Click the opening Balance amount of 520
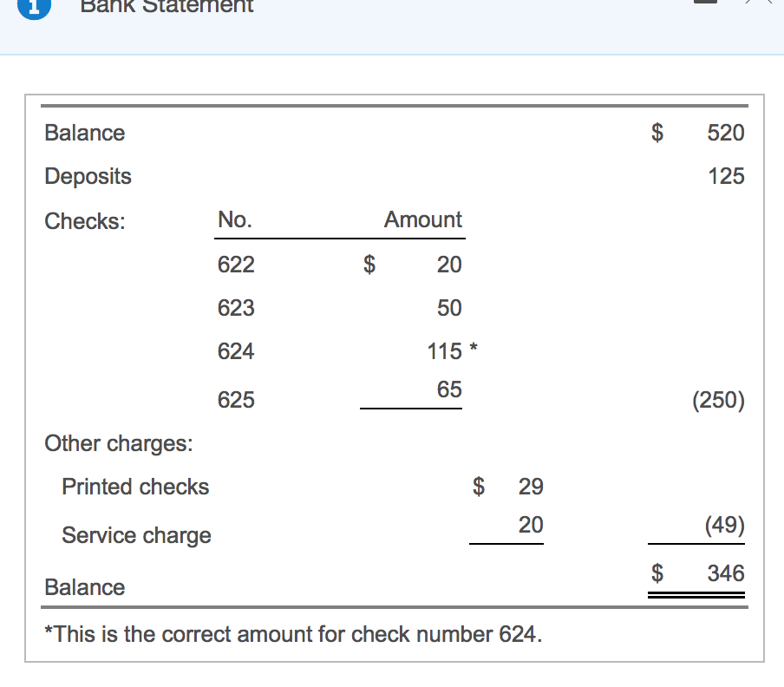The width and height of the screenshot is (784, 687). click(x=728, y=132)
